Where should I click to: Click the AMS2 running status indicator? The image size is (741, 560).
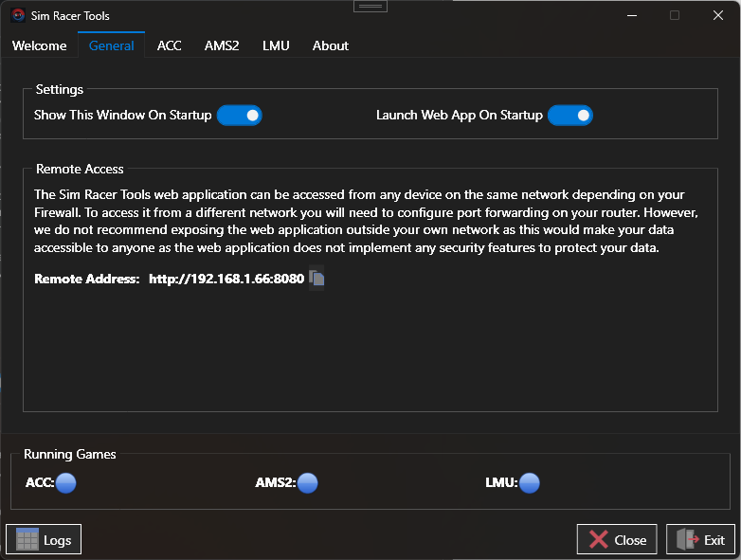307,483
